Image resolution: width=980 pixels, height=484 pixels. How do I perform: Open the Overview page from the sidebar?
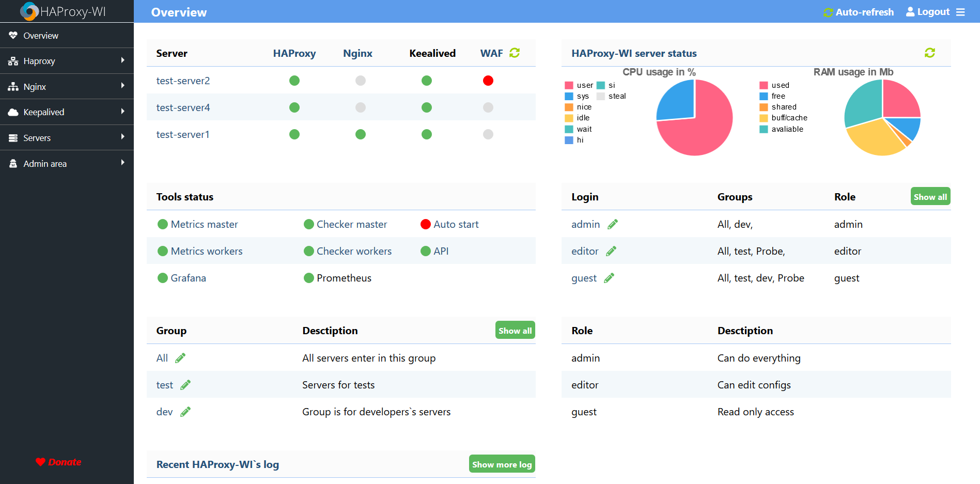[x=41, y=35]
